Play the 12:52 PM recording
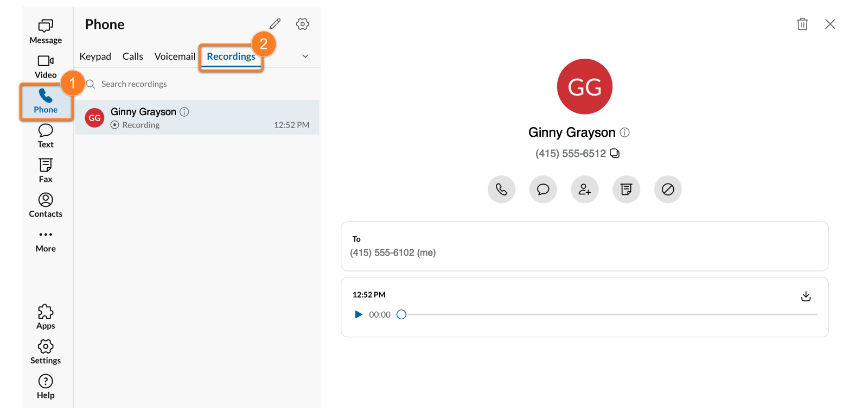Image resolution: width=868 pixels, height=417 pixels. pyautogui.click(x=358, y=314)
